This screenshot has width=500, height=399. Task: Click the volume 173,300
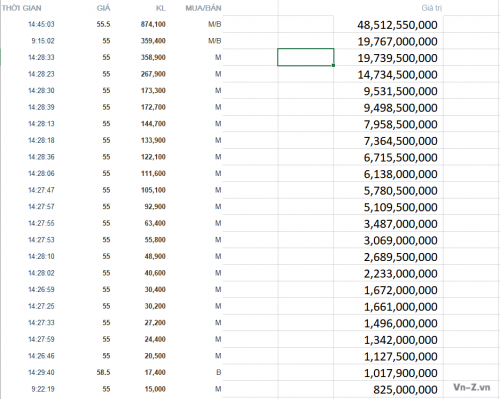coord(153,91)
